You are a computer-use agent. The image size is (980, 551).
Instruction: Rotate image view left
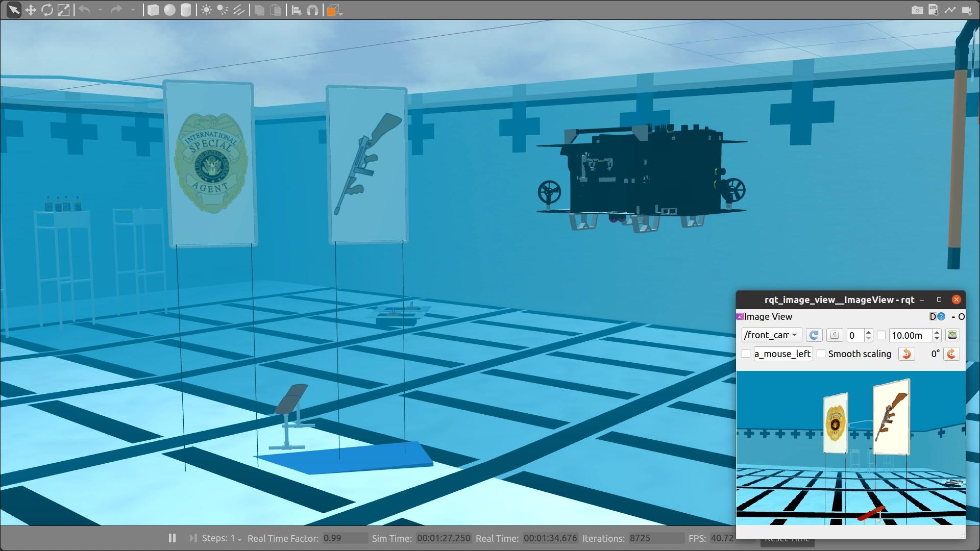pyautogui.click(x=906, y=354)
